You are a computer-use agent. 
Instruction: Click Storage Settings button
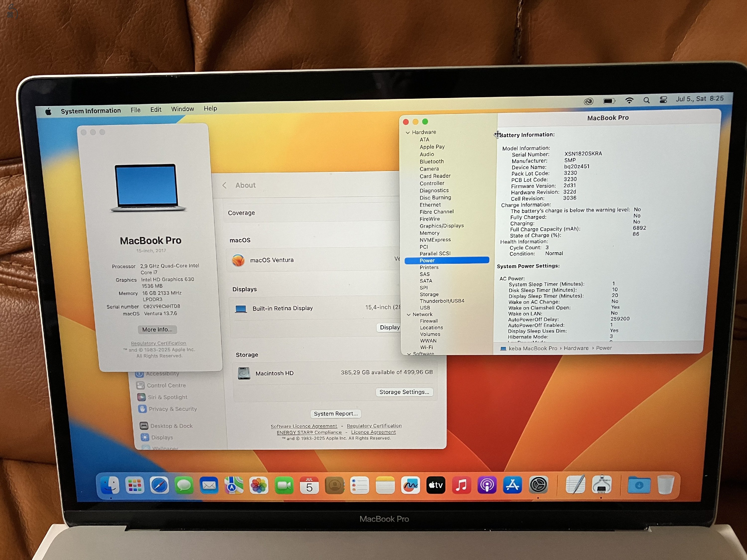tap(404, 392)
